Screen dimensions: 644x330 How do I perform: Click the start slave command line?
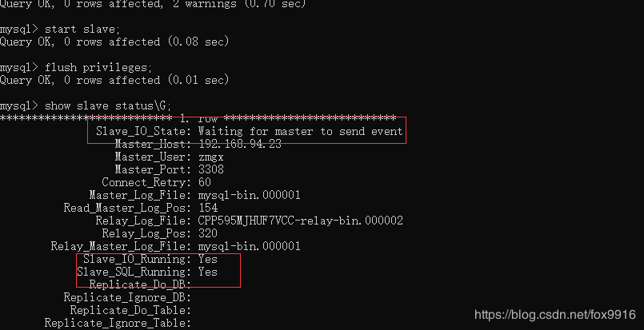click(60, 29)
